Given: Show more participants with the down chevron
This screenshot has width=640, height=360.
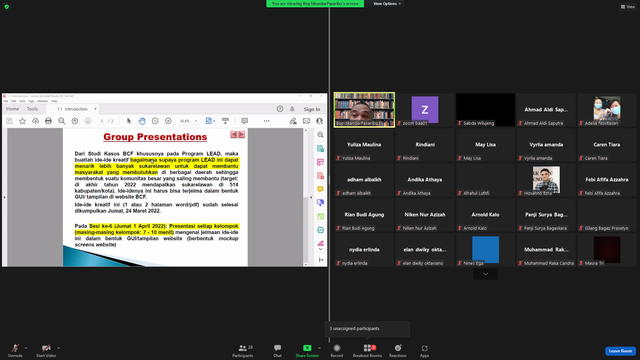Looking at the screenshot, I should tap(485, 274).
